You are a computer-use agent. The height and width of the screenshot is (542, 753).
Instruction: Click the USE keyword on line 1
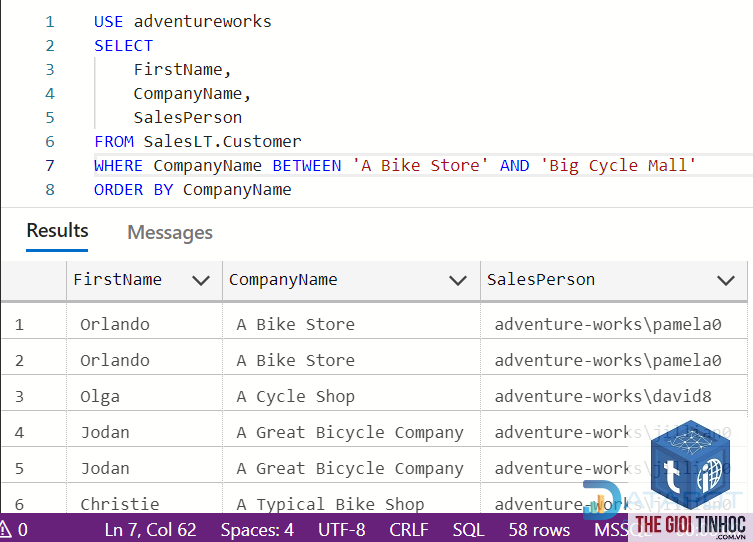(109, 22)
